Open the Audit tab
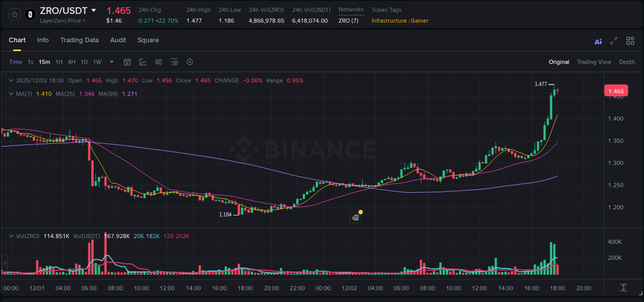The image size is (644, 302). (x=118, y=40)
